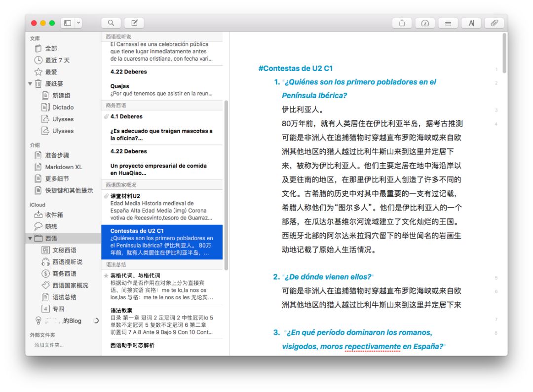Toggle the star on 宾格代词、与格代词 sheet

(106, 276)
